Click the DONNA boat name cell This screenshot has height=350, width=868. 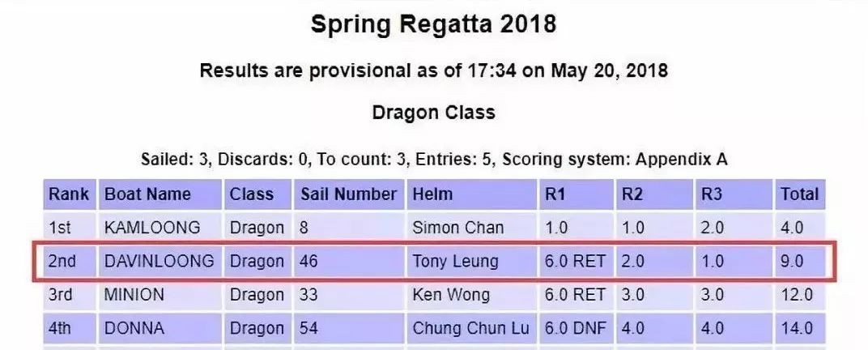[134, 328]
